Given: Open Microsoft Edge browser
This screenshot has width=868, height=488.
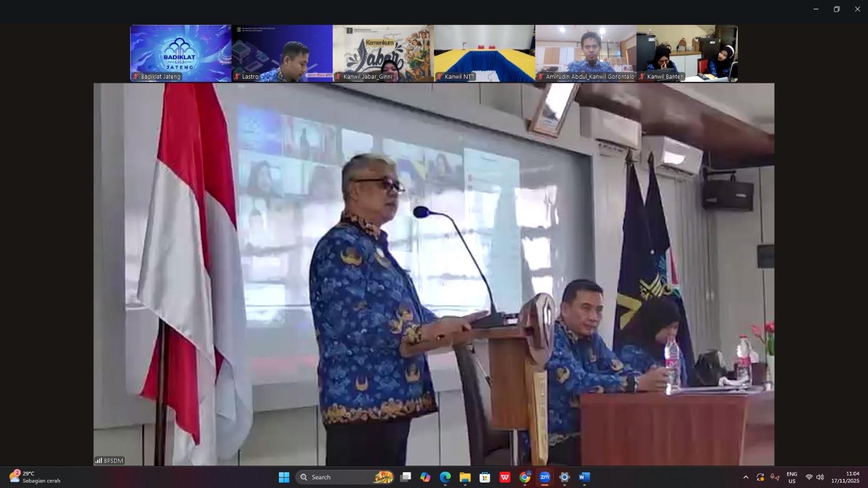Looking at the screenshot, I should [x=445, y=477].
